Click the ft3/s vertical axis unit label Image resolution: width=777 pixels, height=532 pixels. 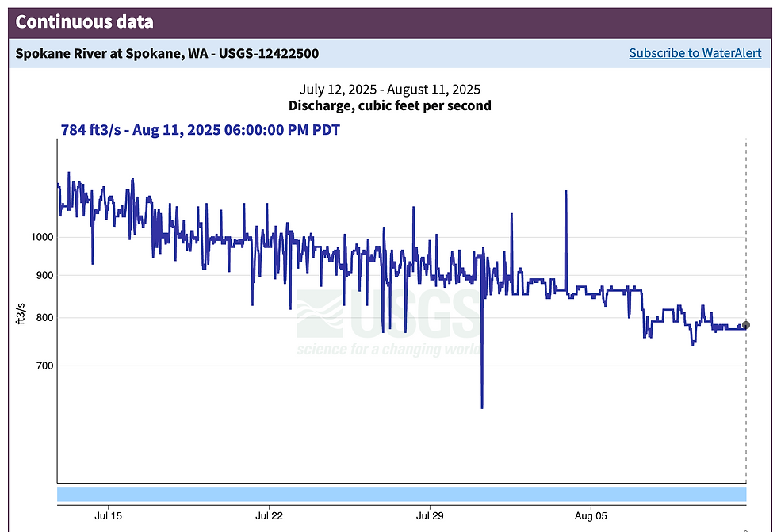pos(21,313)
